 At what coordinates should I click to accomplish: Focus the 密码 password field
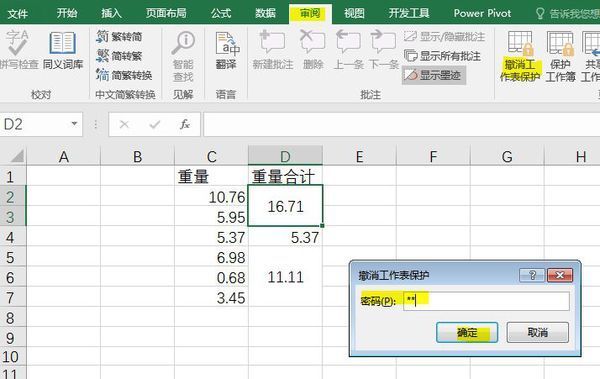(x=486, y=301)
